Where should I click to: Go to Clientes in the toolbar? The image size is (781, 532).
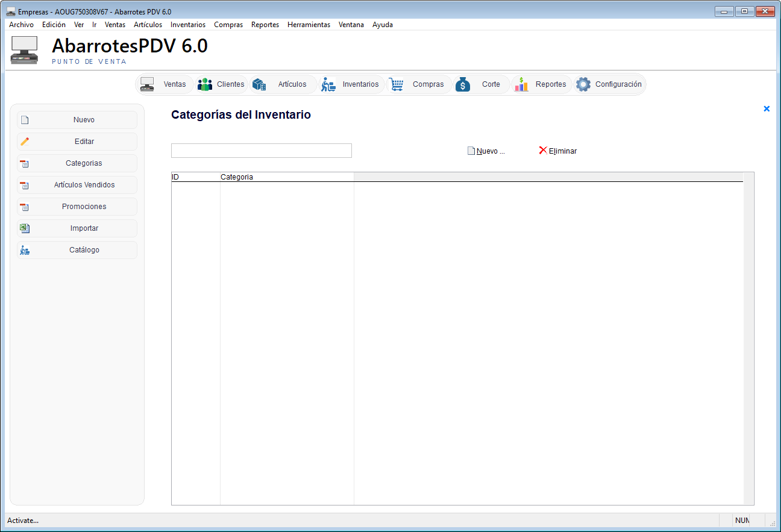pos(231,84)
